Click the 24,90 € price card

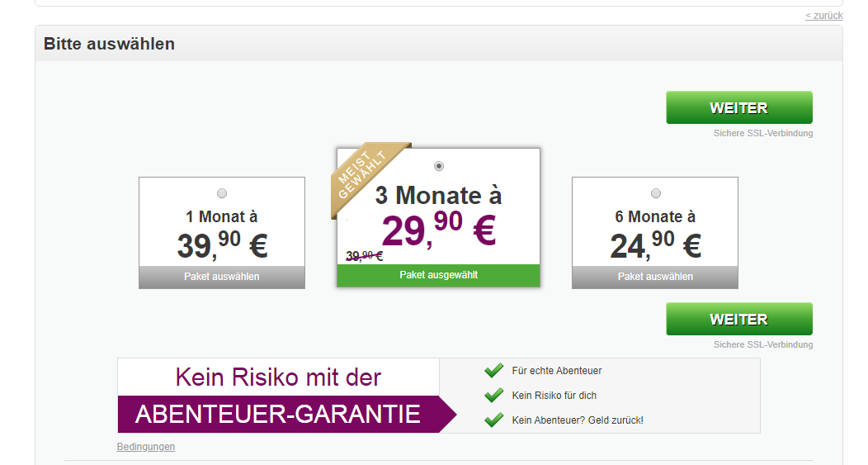(x=655, y=233)
